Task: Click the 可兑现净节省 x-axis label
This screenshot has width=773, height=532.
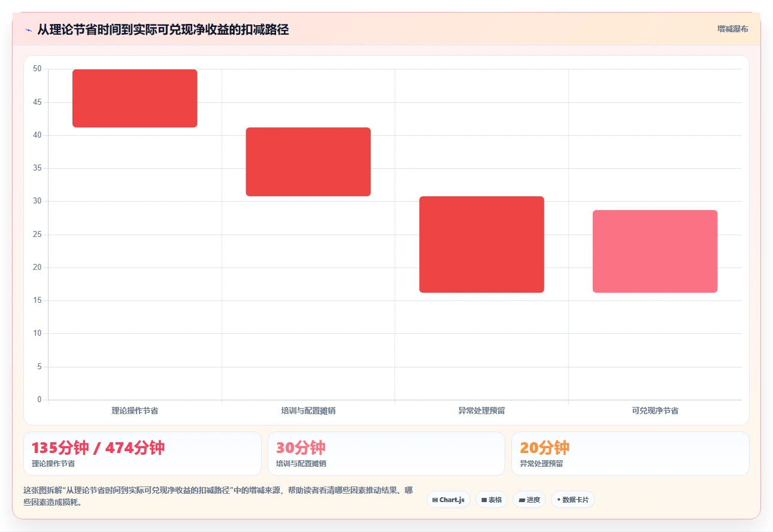Action: [655, 411]
